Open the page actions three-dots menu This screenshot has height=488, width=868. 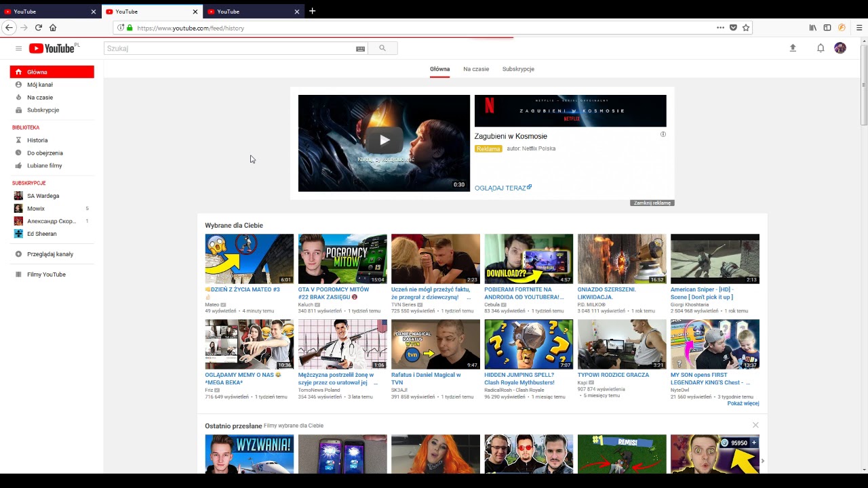pos(720,28)
